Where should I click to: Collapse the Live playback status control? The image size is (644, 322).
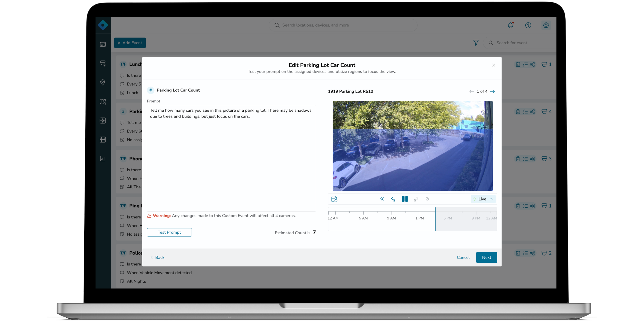pos(491,199)
